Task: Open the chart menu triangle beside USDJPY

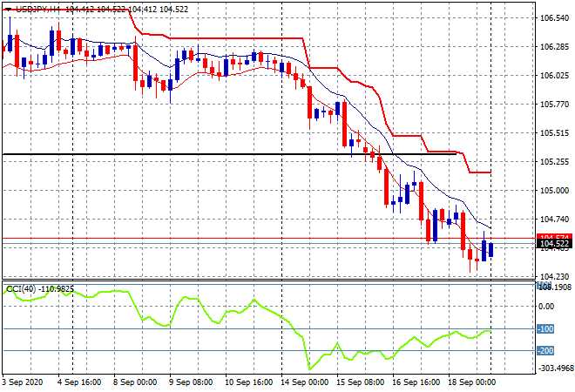Action: tap(8, 10)
